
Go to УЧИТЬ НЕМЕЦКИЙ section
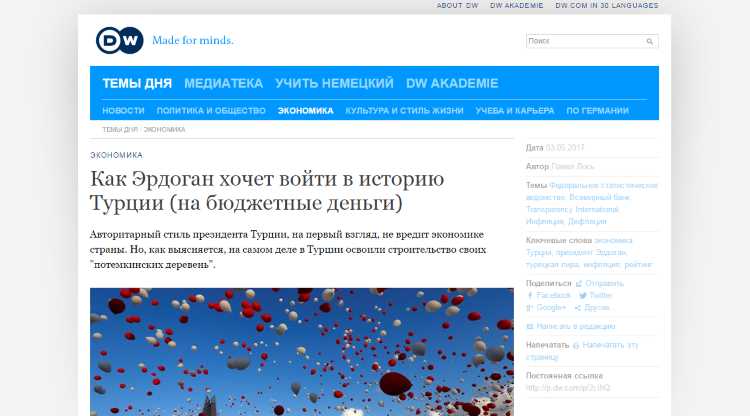pyautogui.click(x=334, y=83)
